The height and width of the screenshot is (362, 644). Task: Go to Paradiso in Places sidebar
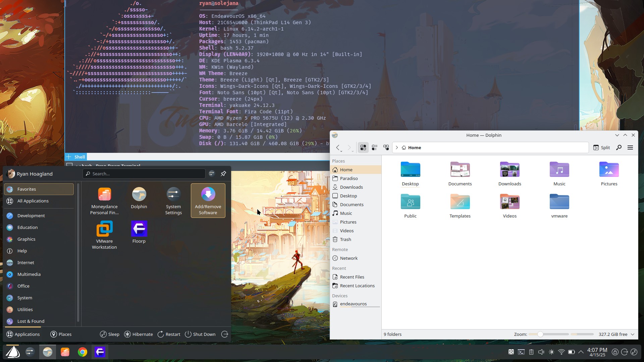pyautogui.click(x=356, y=178)
